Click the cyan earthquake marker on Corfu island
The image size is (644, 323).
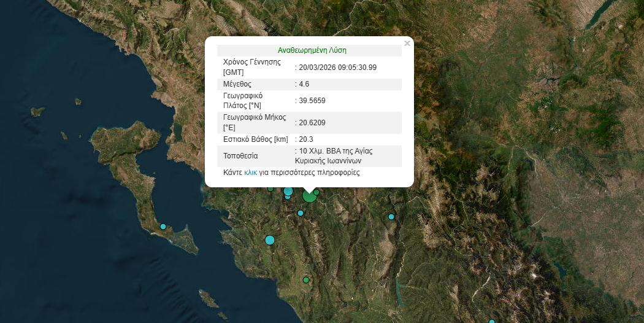pos(163,227)
